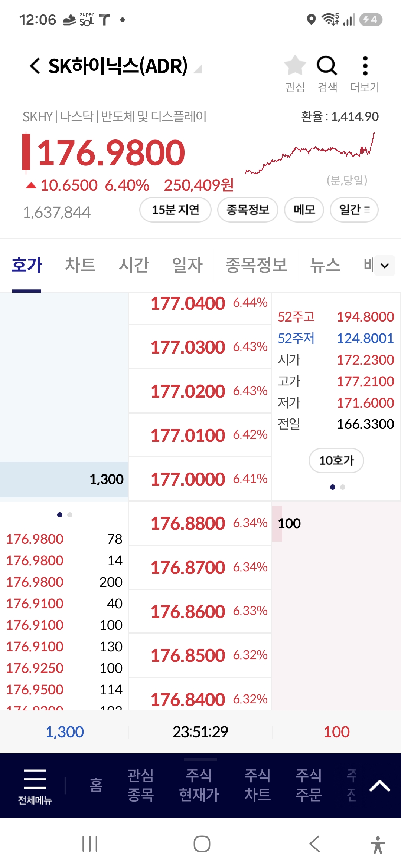This screenshot has height=868, width=401.
Task: Tap the Android home button
Action: tap(202, 844)
